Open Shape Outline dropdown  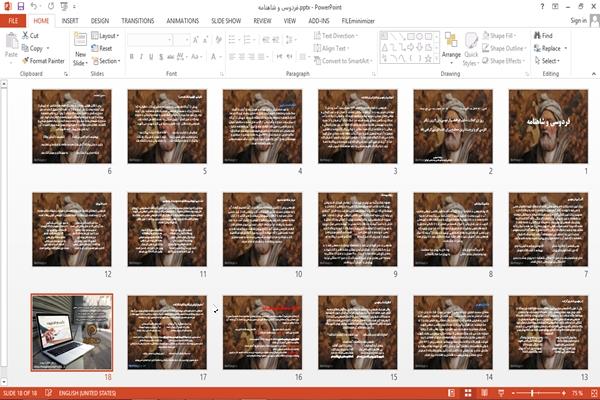pyautogui.click(x=504, y=48)
